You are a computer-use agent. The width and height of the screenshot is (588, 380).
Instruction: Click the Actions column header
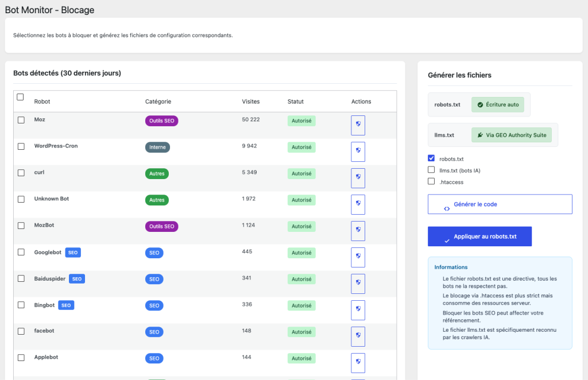361,102
